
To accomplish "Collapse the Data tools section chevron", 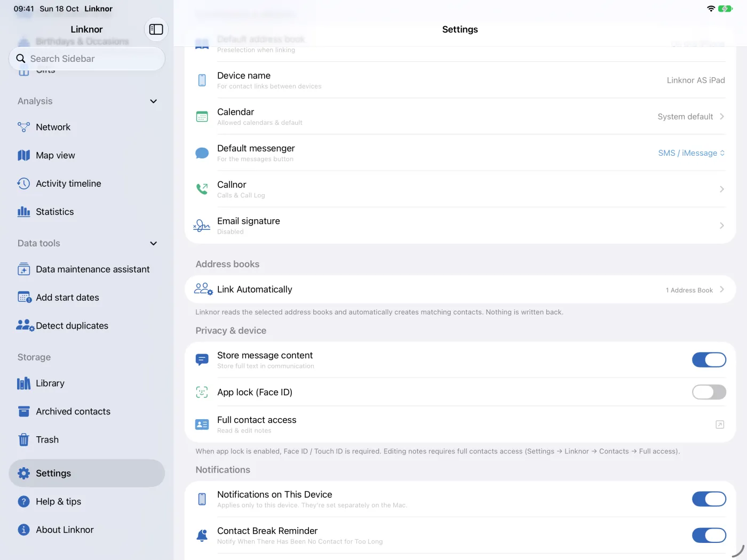I will tap(154, 244).
